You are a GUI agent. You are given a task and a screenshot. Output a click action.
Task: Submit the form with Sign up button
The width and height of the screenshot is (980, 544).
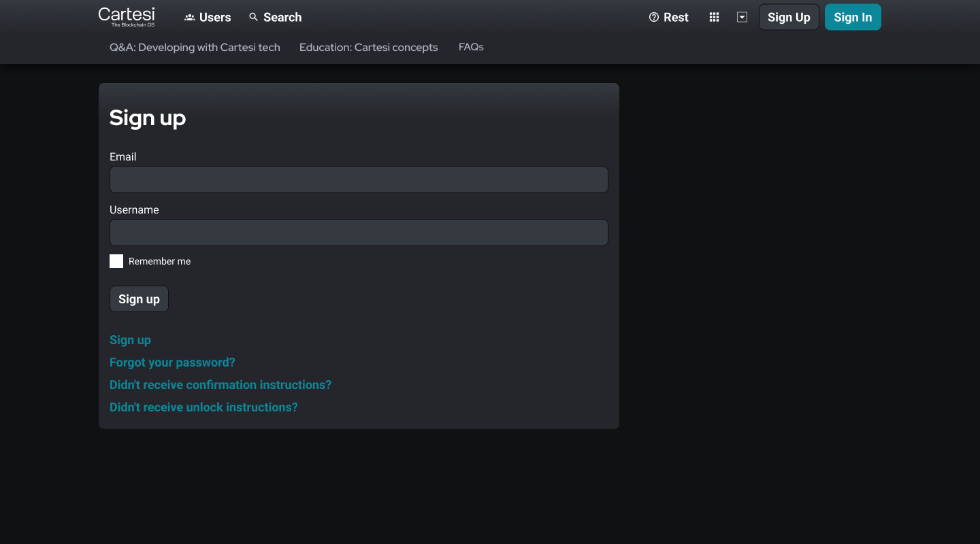(139, 299)
